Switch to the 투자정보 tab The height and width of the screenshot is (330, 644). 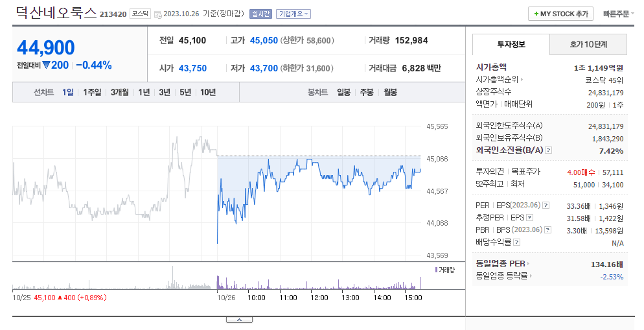point(511,44)
